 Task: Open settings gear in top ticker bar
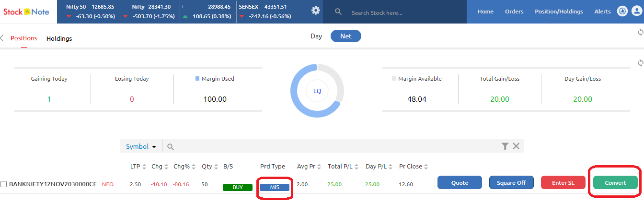click(x=315, y=11)
